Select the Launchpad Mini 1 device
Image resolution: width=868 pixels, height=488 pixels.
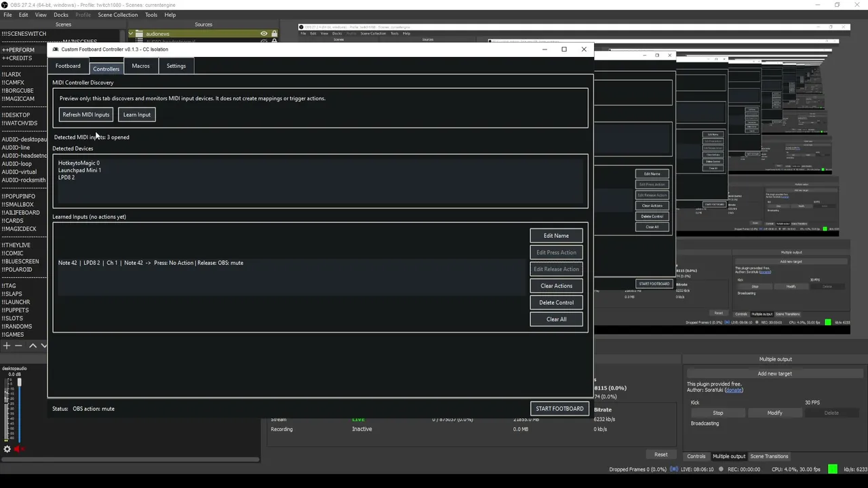tap(79, 170)
